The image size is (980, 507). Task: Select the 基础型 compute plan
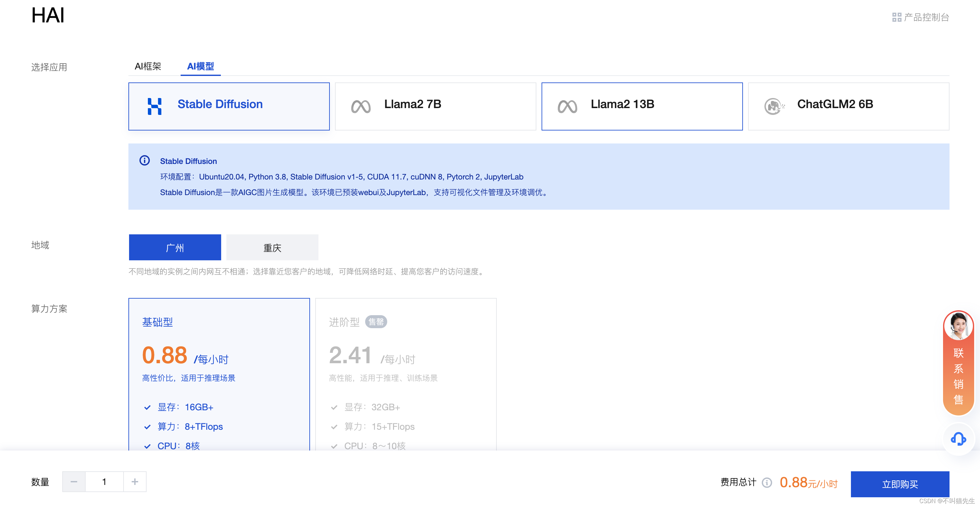[219, 374]
